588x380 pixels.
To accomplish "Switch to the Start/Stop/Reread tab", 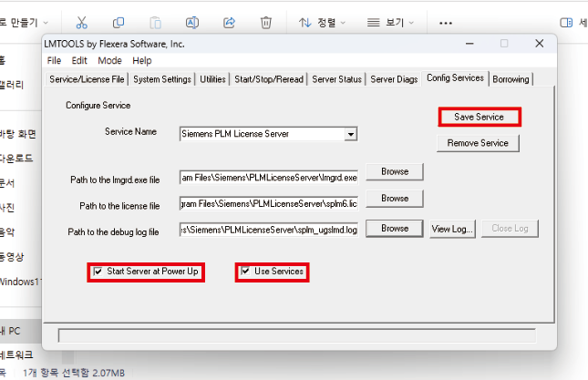I will click(269, 79).
